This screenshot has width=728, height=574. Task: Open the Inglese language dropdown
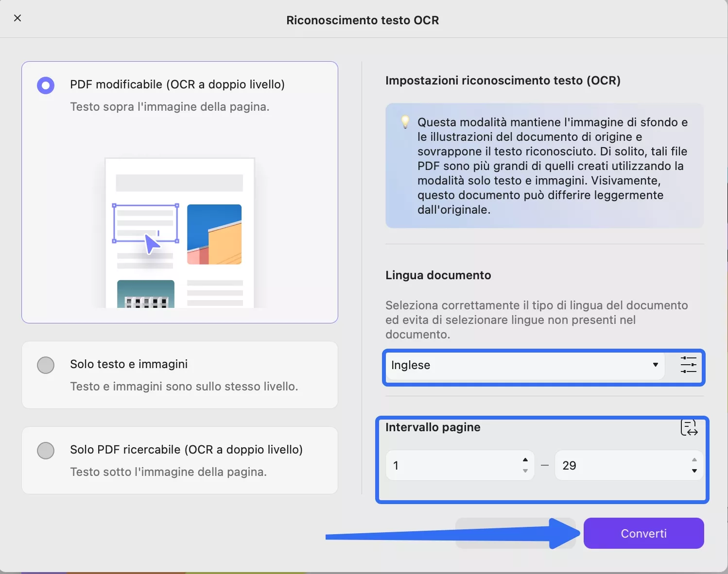point(524,365)
